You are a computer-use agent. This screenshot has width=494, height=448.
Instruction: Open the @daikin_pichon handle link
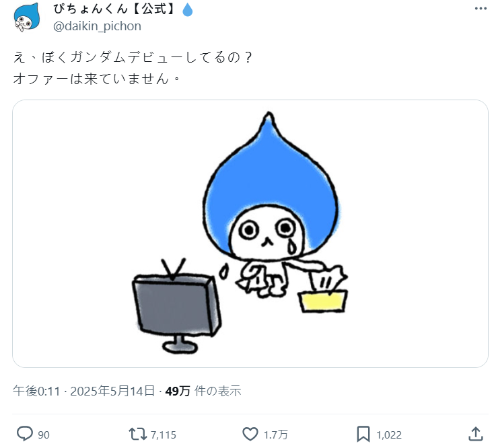coord(97,26)
